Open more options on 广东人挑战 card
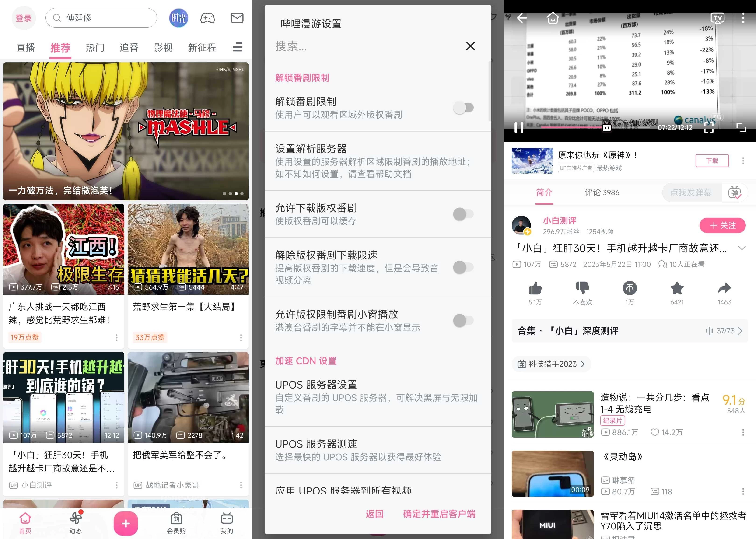This screenshot has height=539, width=756. [116, 338]
